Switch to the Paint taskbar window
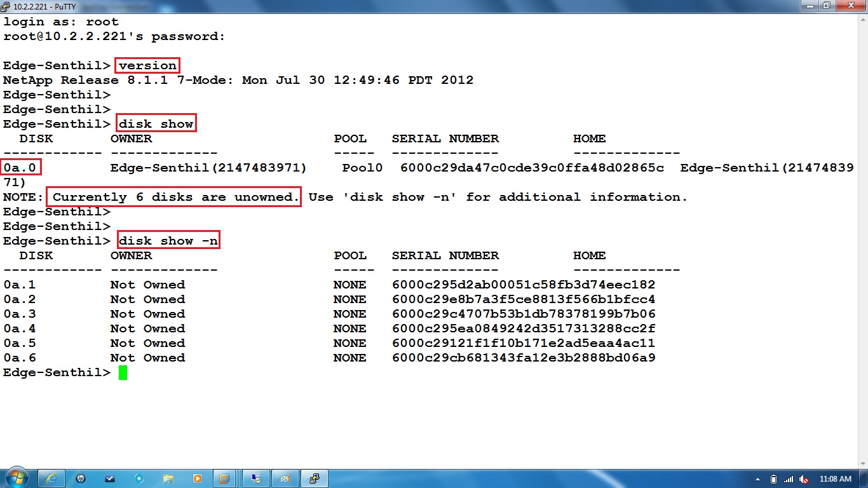This screenshot has height=488, width=868. coord(285,478)
